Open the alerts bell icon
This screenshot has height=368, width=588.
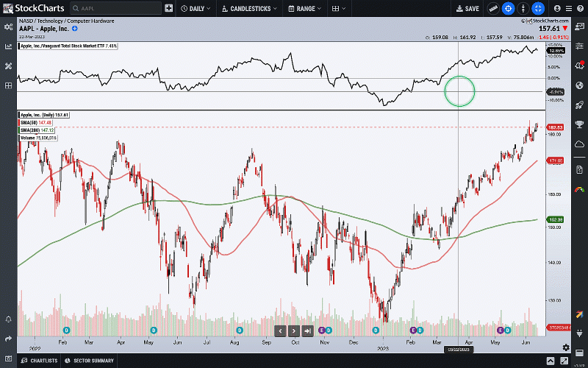coord(8,319)
